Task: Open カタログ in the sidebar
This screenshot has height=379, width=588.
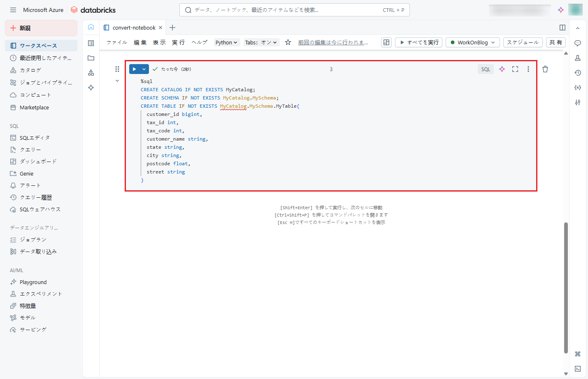Action: point(41,70)
